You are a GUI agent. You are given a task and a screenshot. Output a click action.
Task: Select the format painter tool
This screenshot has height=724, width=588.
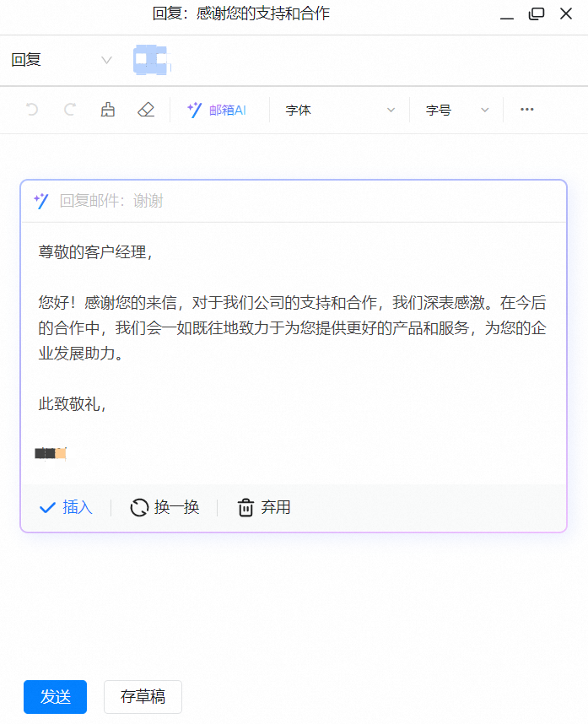coord(107,110)
